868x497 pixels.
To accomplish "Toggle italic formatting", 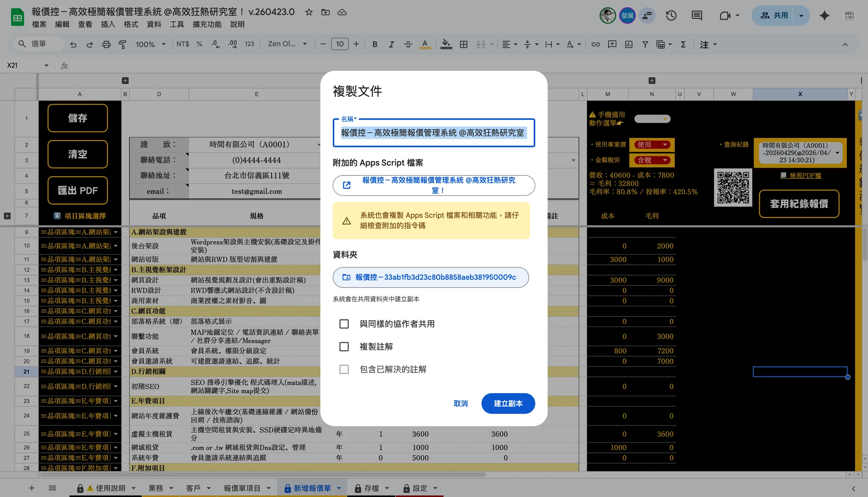I will 391,44.
